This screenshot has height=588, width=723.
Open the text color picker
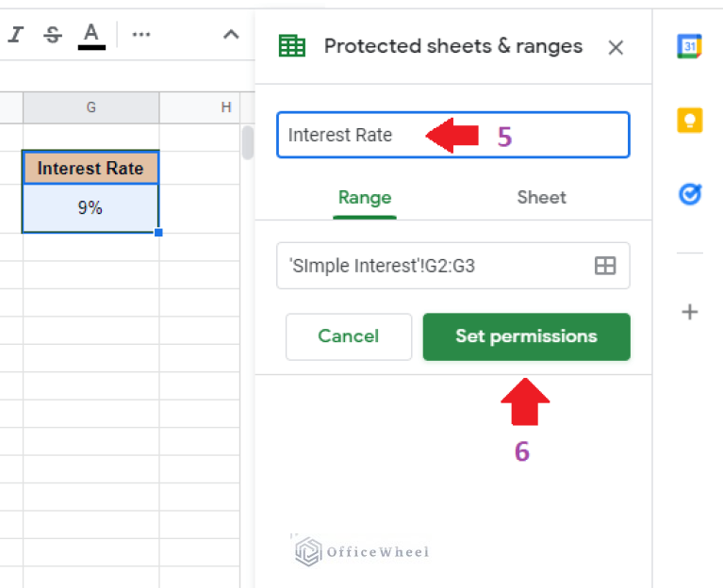[x=91, y=36]
